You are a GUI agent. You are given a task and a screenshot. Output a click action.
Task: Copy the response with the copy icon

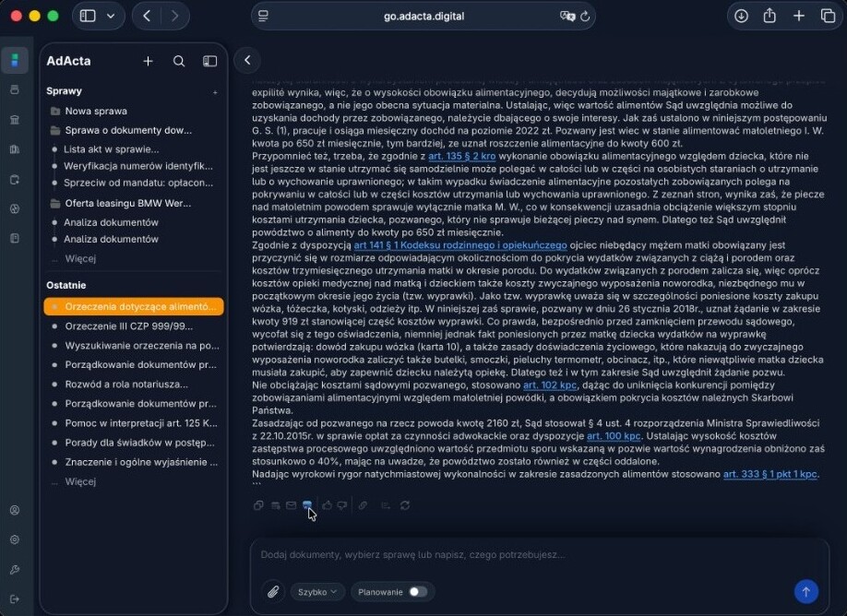(258, 505)
